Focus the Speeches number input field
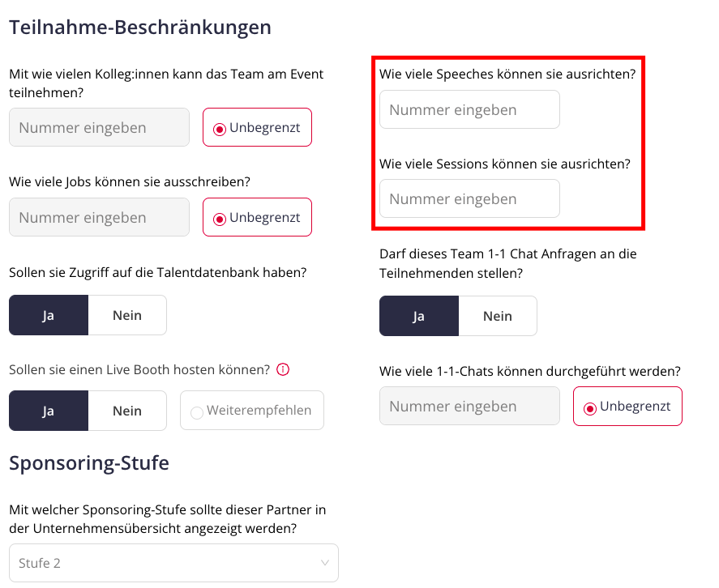Viewport: 719px width, 588px height. point(469,109)
